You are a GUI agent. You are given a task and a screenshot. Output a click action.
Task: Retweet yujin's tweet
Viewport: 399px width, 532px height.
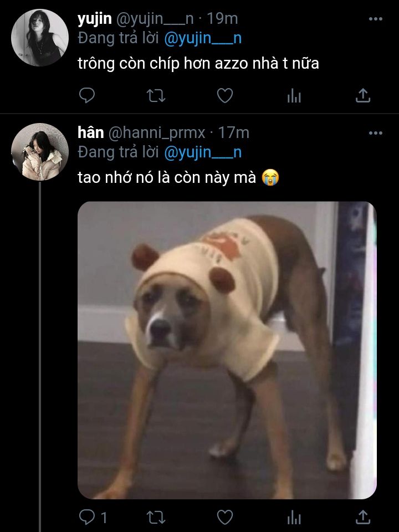point(156,96)
